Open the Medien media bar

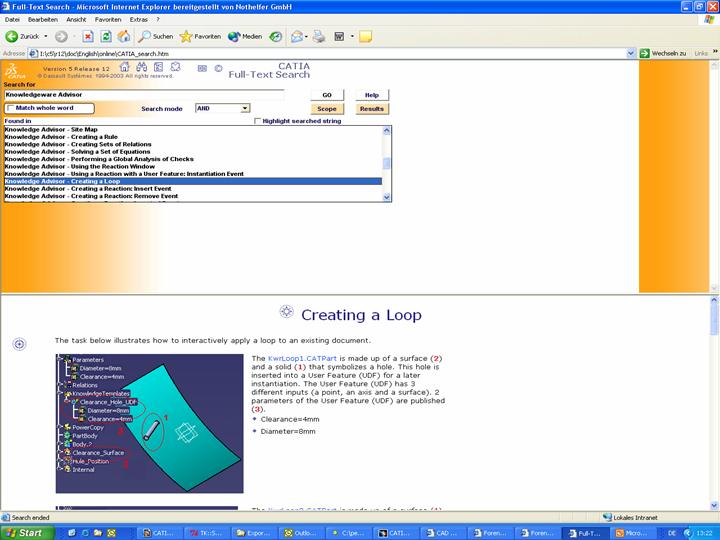(x=245, y=36)
